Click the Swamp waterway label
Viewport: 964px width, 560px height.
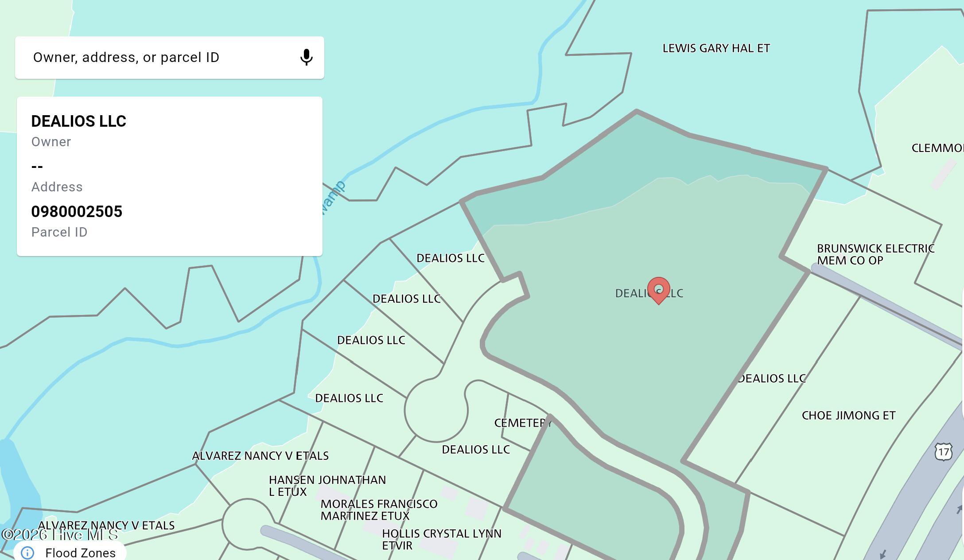[x=333, y=197]
